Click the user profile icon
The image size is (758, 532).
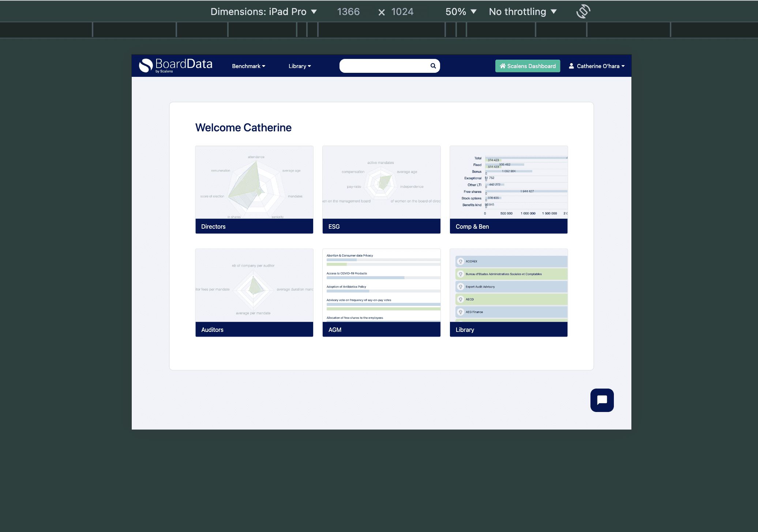coord(571,66)
